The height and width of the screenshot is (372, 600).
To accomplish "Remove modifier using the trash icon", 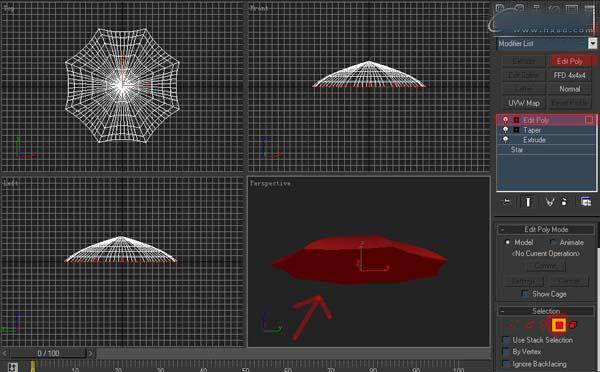I will (x=564, y=202).
